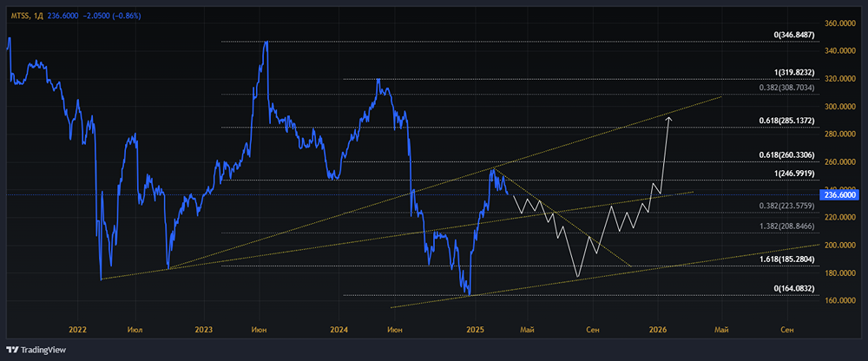
Task: Click the −2.0500 (−0.86%) change value
Action: pyautogui.click(x=111, y=16)
